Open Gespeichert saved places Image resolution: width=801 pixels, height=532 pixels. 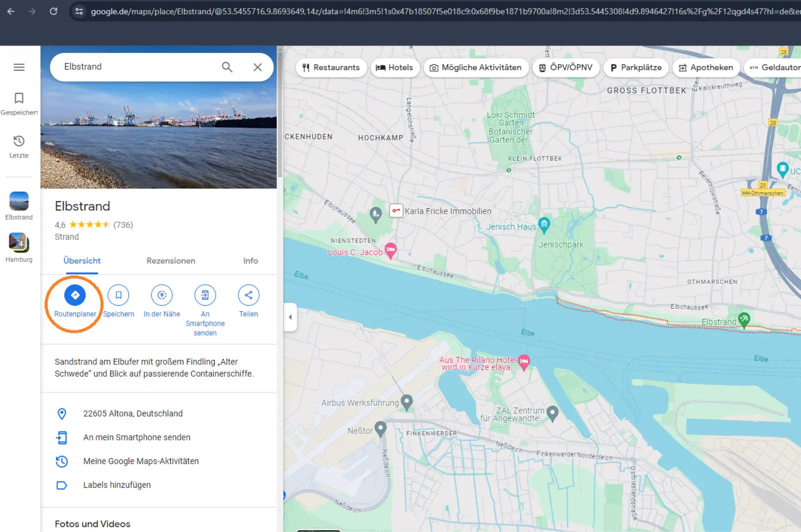point(19,104)
